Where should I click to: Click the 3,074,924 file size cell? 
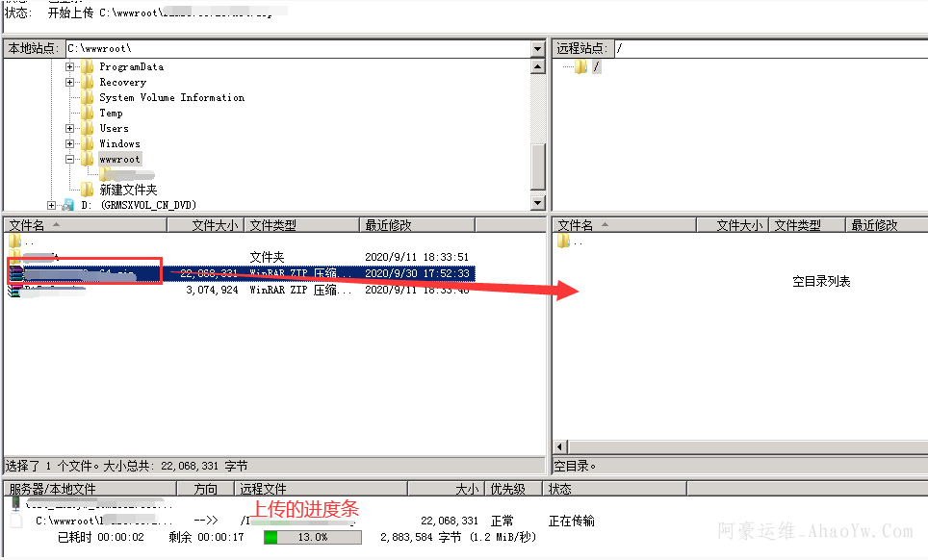coord(212,290)
